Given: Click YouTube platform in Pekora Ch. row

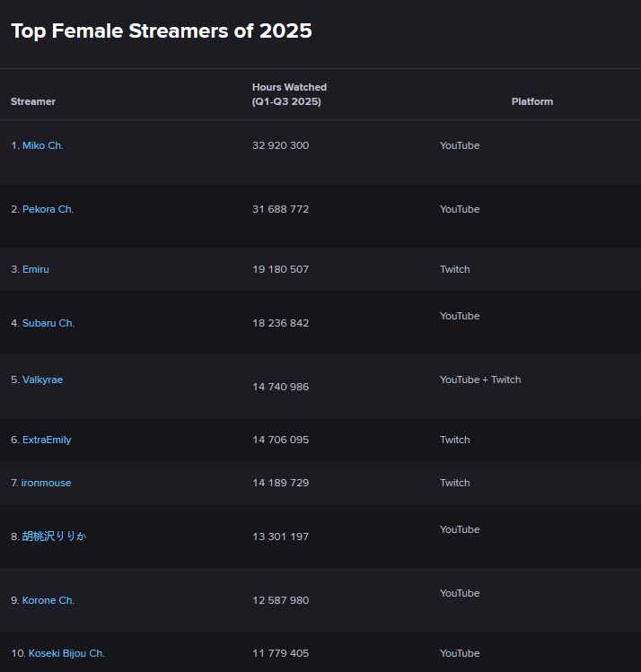Looking at the screenshot, I should click(460, 209).
